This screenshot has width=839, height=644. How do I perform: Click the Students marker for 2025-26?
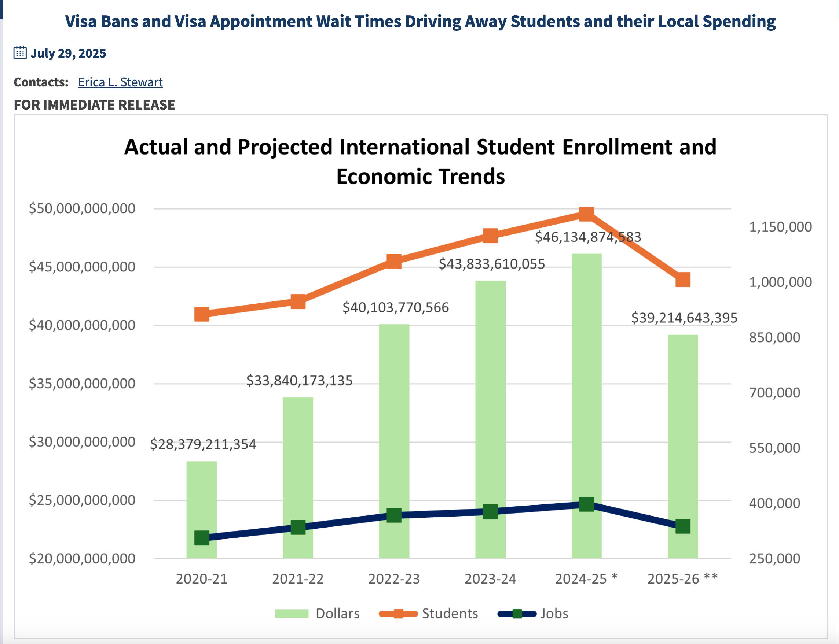683,280
